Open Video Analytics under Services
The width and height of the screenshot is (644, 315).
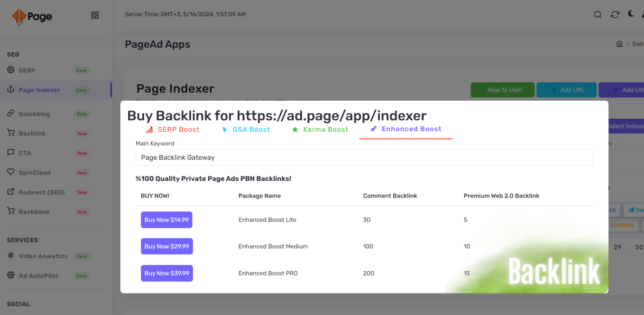pos(44,256)
